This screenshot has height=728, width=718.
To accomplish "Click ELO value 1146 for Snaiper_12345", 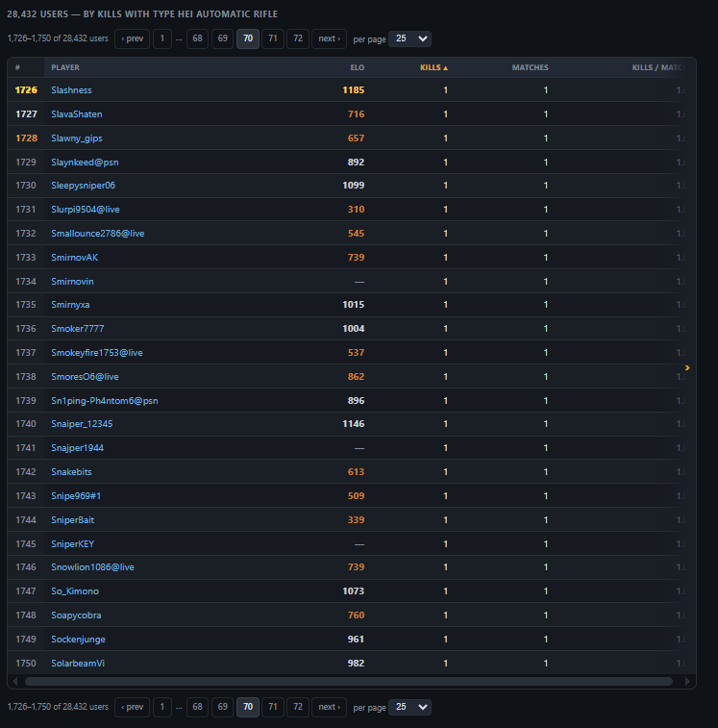I will coord(353,424).
